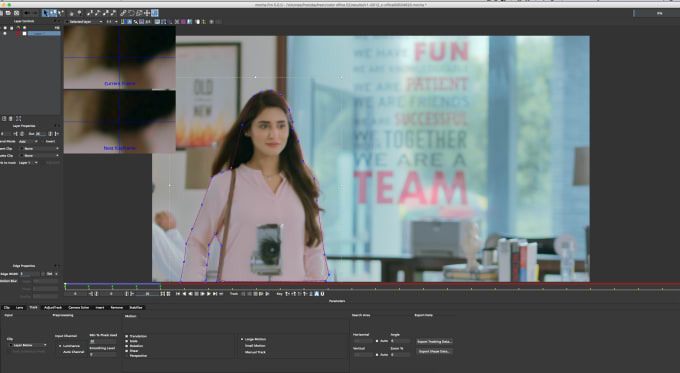680x373 pixels.
Task: Select the Move cross-arrows tool
Action: pyautogui.click(x=147, y=13)
